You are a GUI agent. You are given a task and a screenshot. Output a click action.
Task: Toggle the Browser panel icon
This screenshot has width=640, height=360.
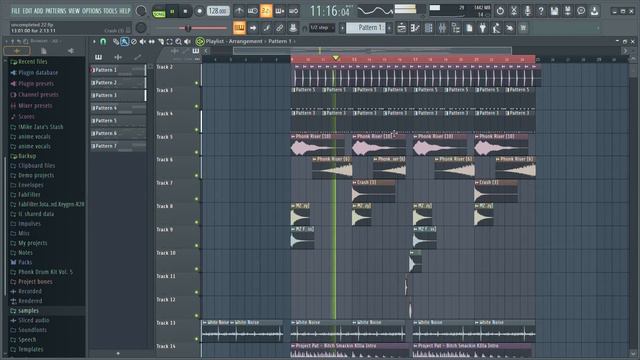tap(456, 28)
